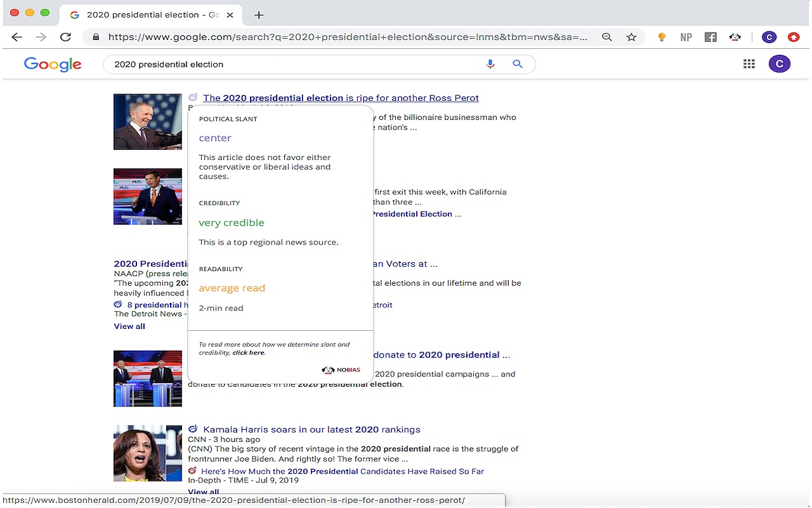Open the Google apps grid
This screenshot has width=812, height=508.
[749, 63]
